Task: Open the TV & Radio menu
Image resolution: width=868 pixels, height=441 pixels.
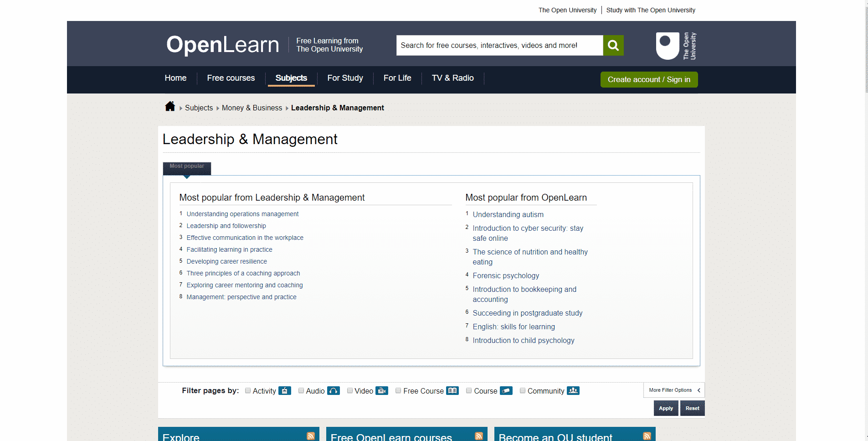Action: tap(453, 78)
